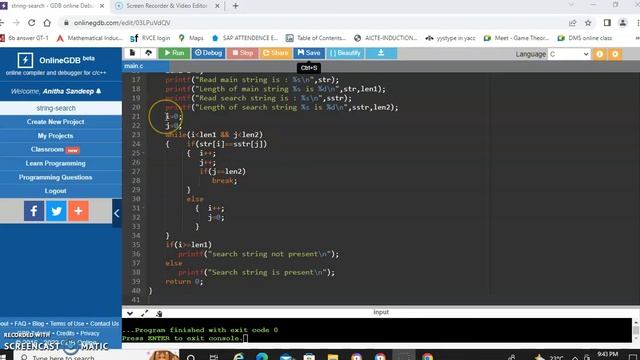Click the console clear icon

click(159, 313)
